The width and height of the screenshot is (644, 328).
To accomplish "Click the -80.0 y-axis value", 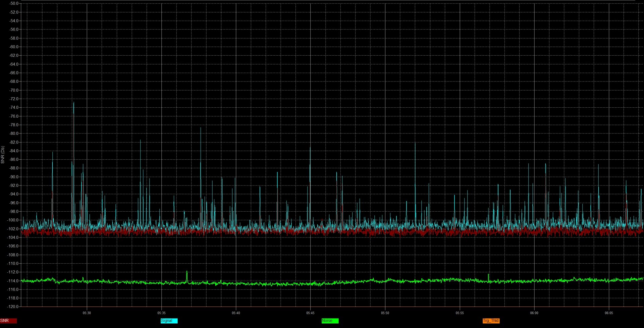I will coord(13,133).
